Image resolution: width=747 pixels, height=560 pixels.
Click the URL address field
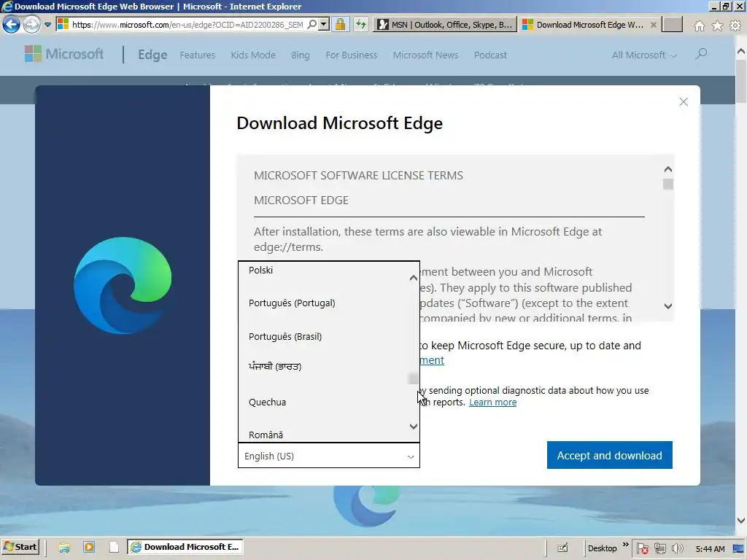click(x=187, y=25)
